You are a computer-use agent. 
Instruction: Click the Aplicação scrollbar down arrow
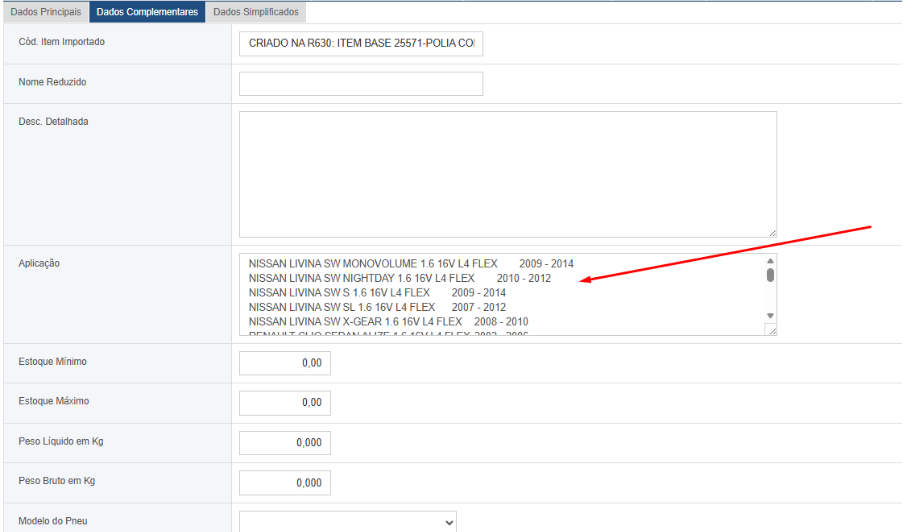[x=770, y=316]
